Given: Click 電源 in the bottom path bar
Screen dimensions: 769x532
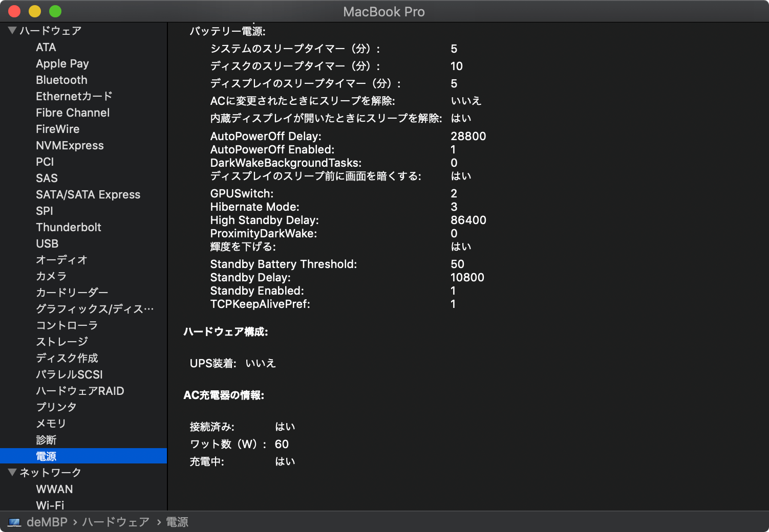Looking at the screenshot, I should pyautogui.click(x=177, y=522).
